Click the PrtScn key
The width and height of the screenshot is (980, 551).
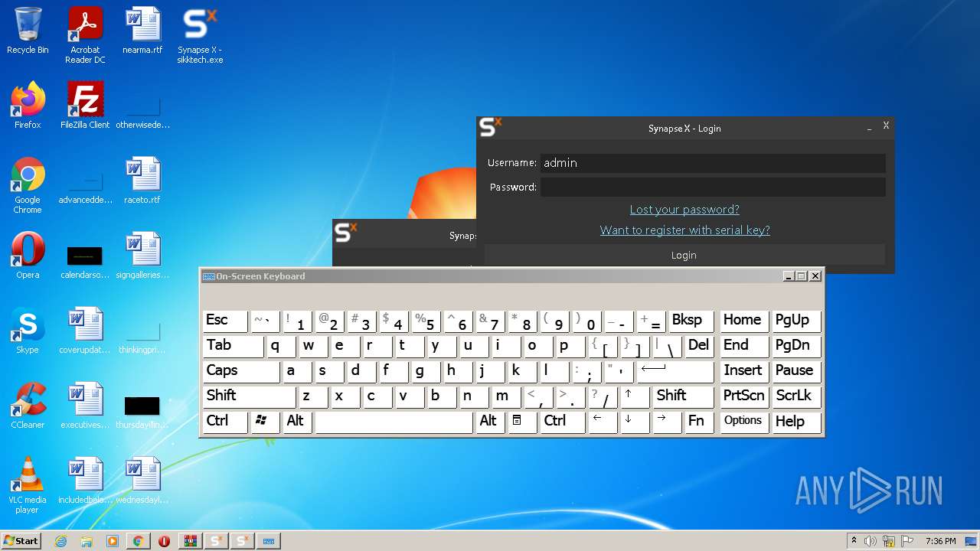(x=744, y=396)
